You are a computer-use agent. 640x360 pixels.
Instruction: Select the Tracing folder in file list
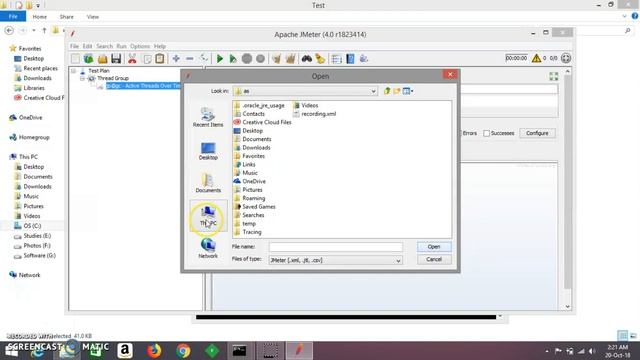[248, 232]
